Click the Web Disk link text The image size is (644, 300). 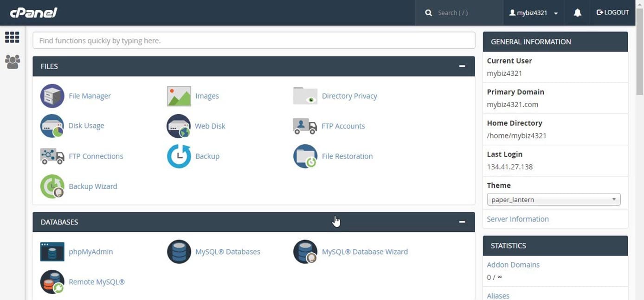click(210, 126)
